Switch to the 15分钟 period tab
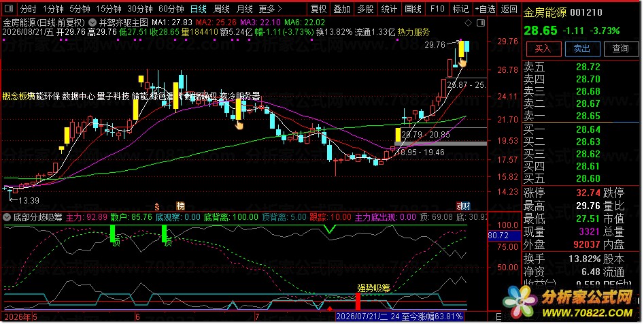The image size is (644, 324). 108,9
